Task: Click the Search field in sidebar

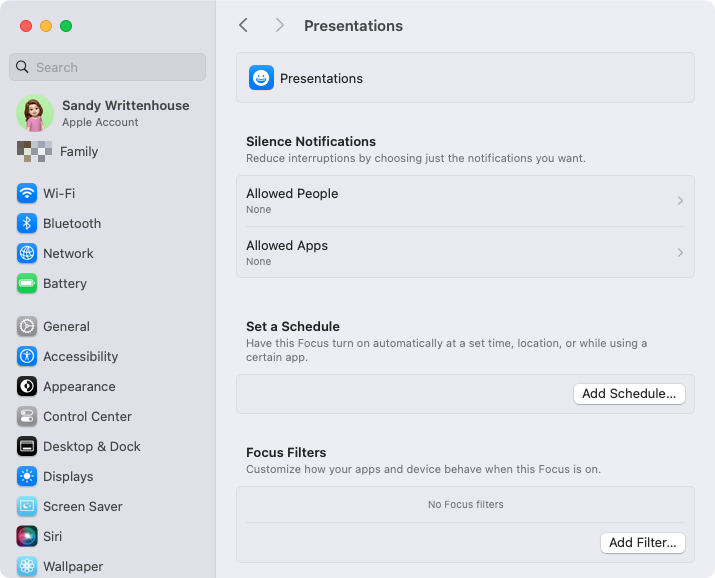Action: pyautogui.click(x=108, y=67)
